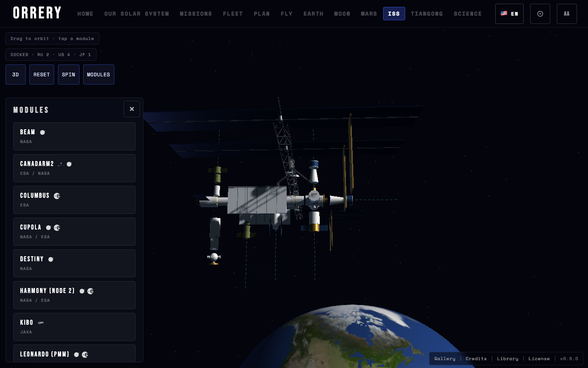Click the NASA logo beside Leonardo
The height and width of the screenshot is (368, 588).
tap(76, 355)
